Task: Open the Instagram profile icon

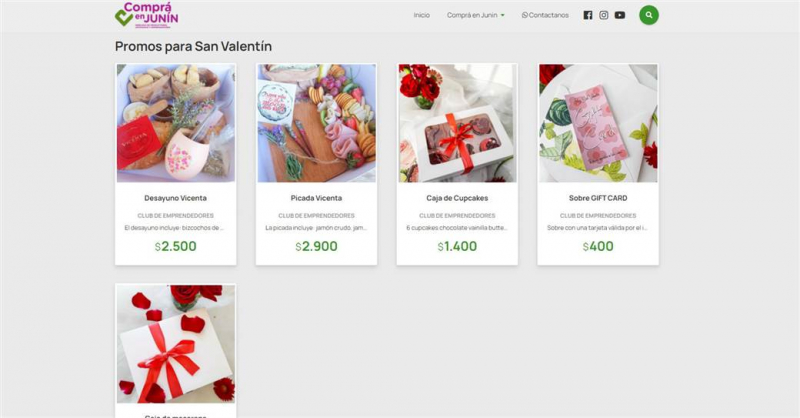Action: (x=604, y=15)
